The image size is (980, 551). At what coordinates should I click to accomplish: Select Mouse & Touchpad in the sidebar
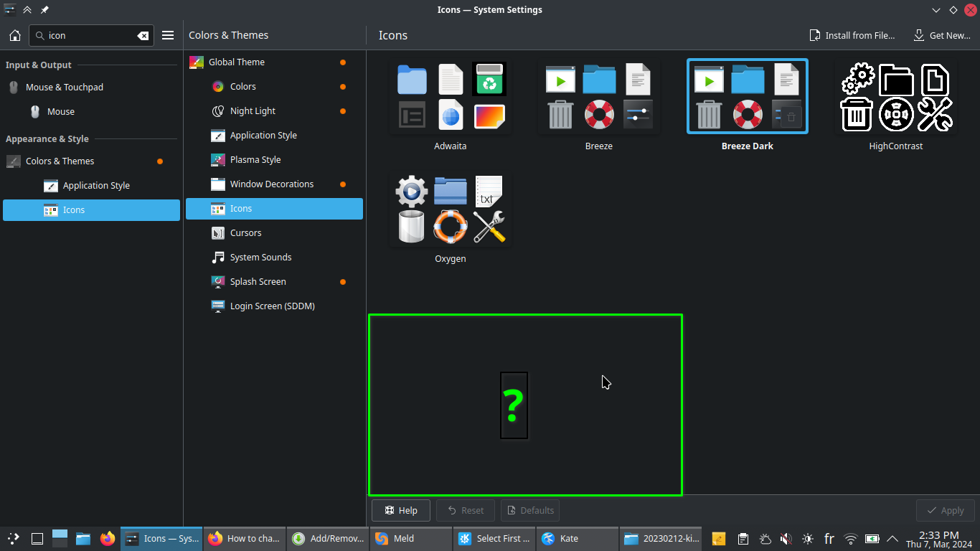point(65,88)
